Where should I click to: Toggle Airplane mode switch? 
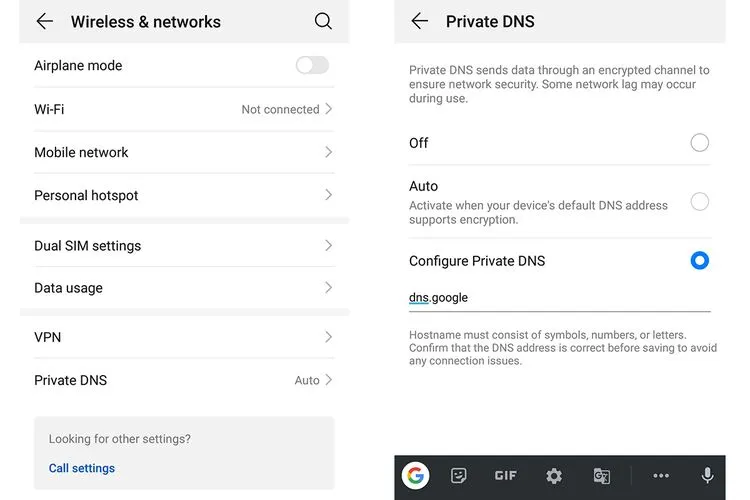312,65
